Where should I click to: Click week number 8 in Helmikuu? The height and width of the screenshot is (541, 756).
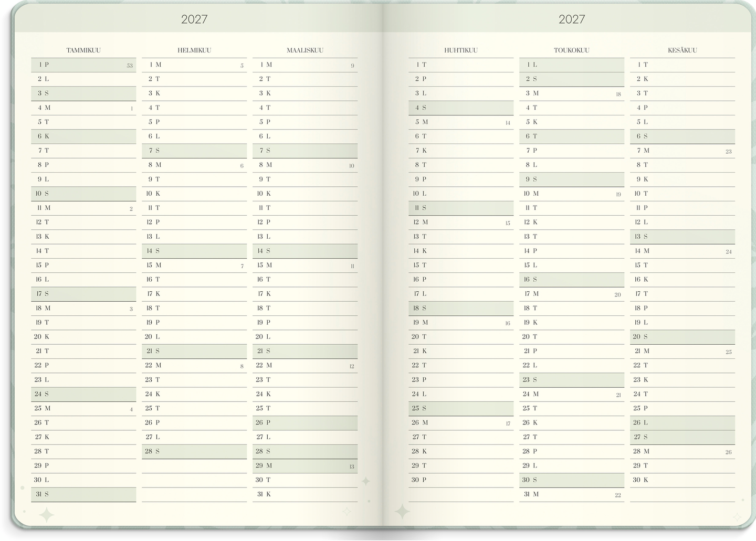point(242,366)
